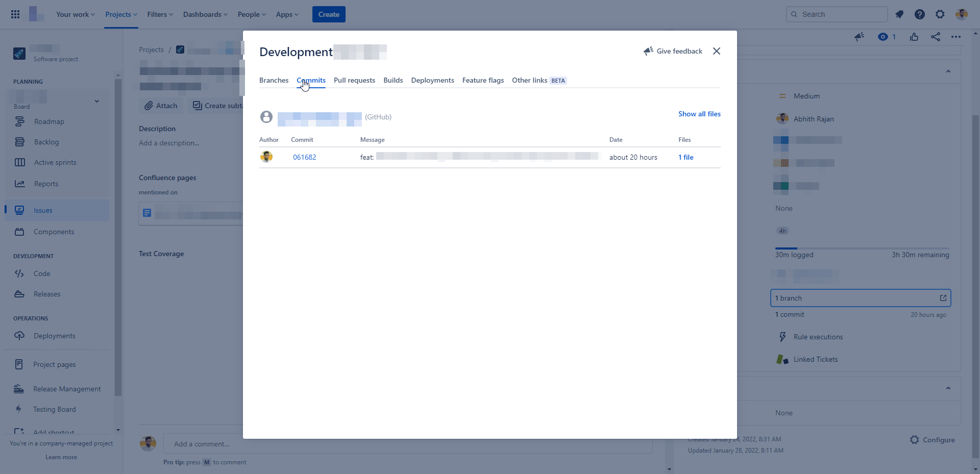This screenshot has width=980, height=474.
Task: Open the Projects dropdown menu
Action: pyautogui.click(x=120, y=14)
